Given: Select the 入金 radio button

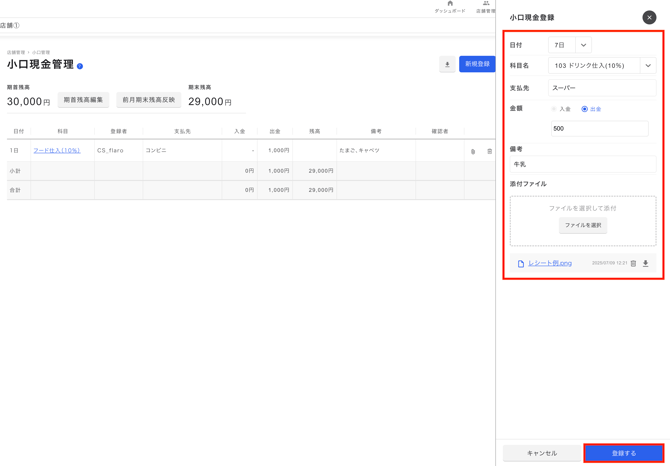Looking at the screenshot, I should point(554,109).
